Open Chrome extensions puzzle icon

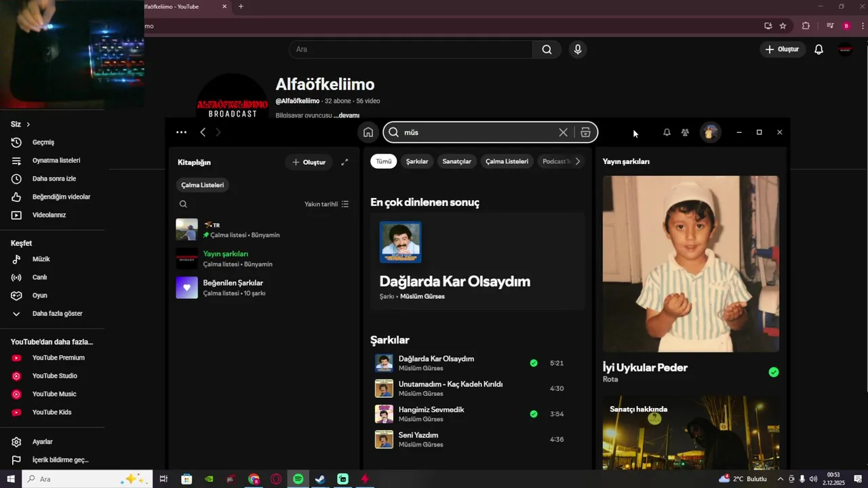[x=806, y=26]
